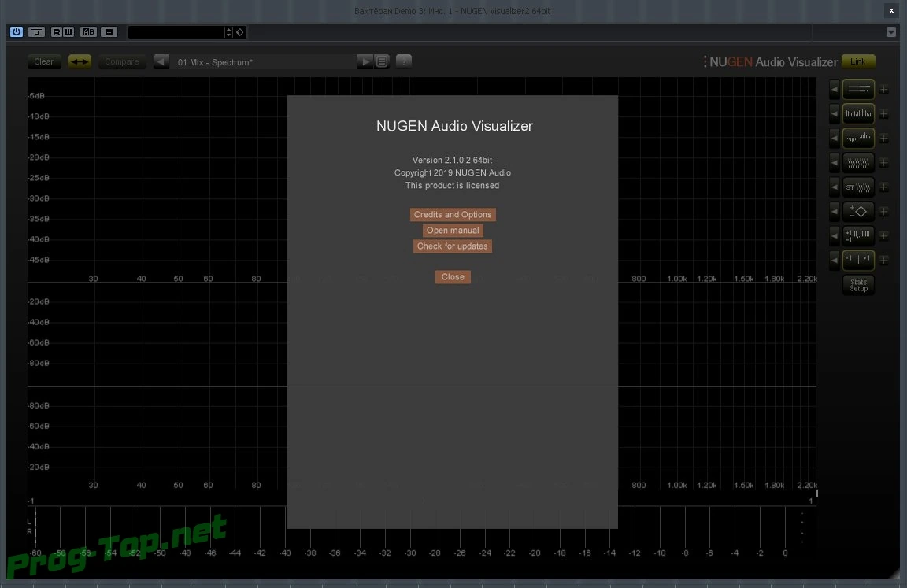907x588 pixels.
Task: Click the left arrow beside the correlation by frequency view
Action: 834,235
